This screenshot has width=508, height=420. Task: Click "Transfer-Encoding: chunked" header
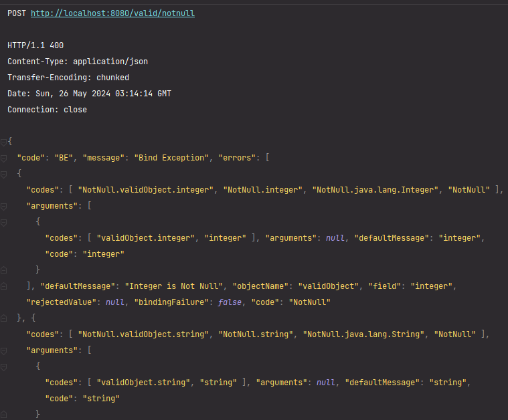pos(68,78)
